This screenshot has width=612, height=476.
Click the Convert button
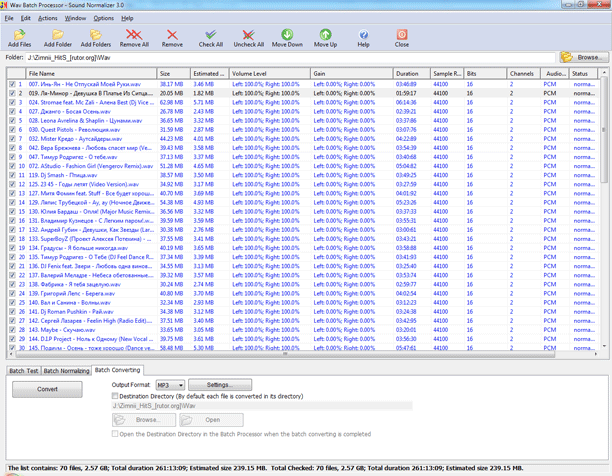[47, 389]
